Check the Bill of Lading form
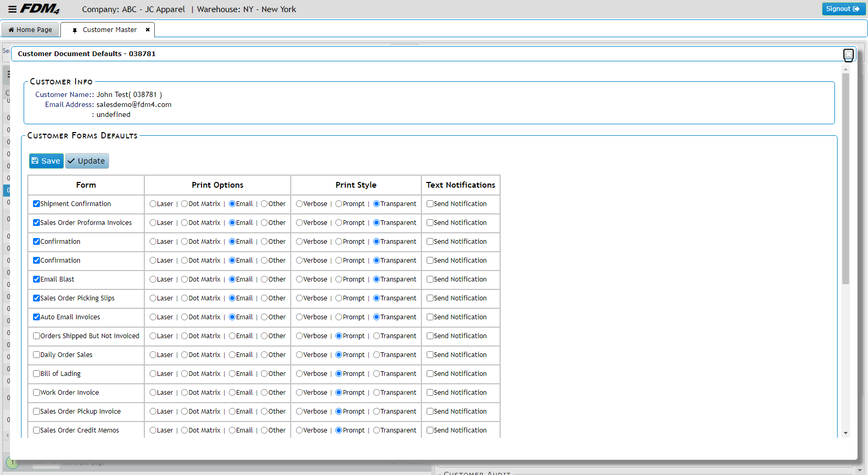This screenshot has width=868, height=475. [x=36, y=374]
